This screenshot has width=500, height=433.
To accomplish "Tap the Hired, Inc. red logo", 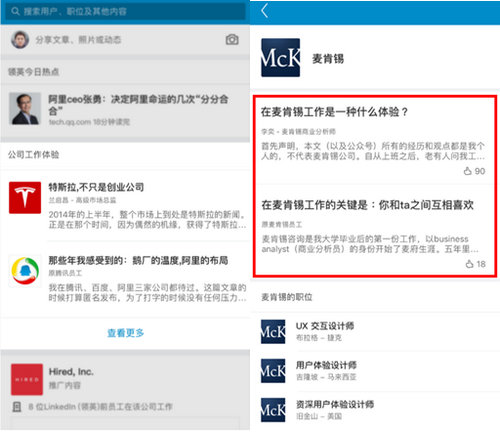I will click(x=27, y=379).
